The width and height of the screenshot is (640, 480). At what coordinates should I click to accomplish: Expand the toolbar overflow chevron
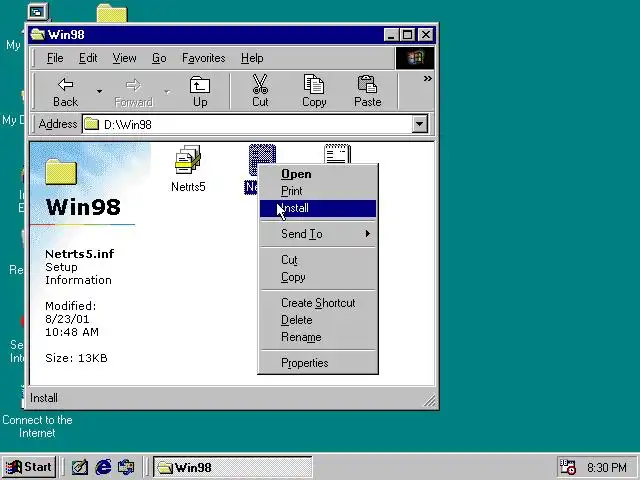[x=427, y=78]
